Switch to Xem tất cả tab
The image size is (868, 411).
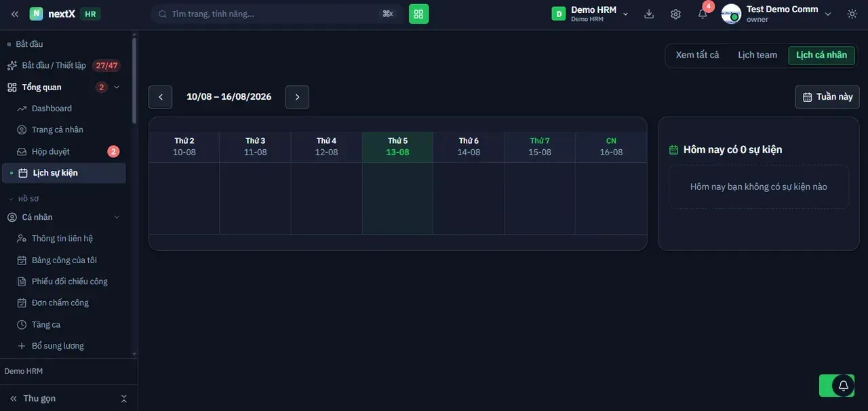697,55
